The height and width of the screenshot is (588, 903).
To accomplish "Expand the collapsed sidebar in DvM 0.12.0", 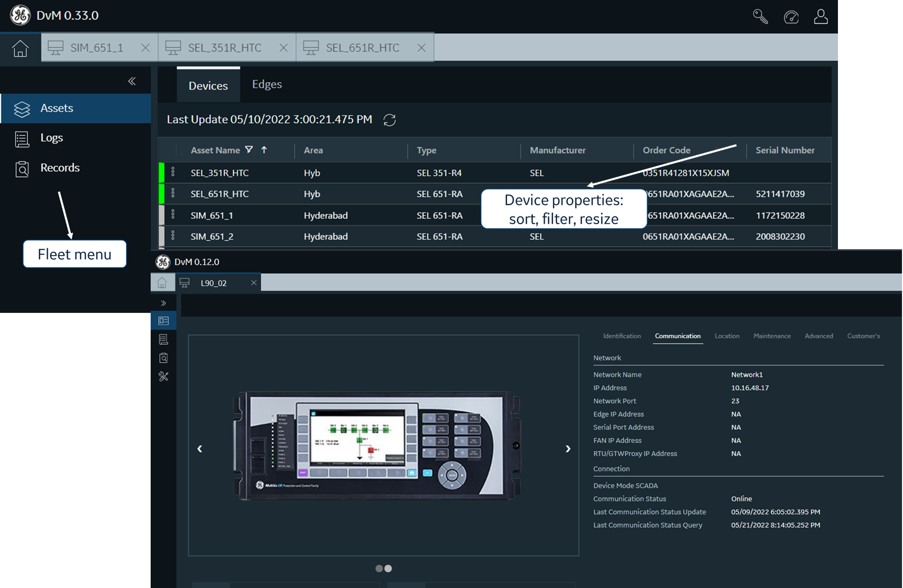I will pos(163,303).
